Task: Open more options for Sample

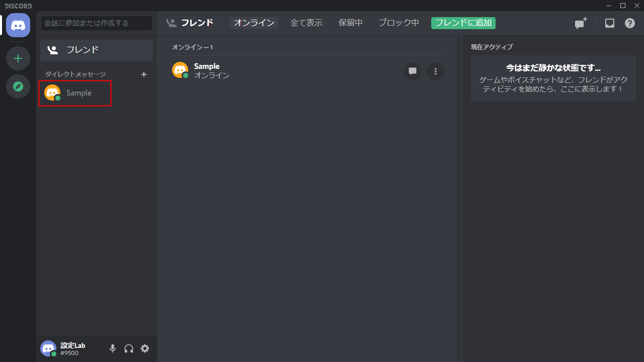Action: click(436, 71)
